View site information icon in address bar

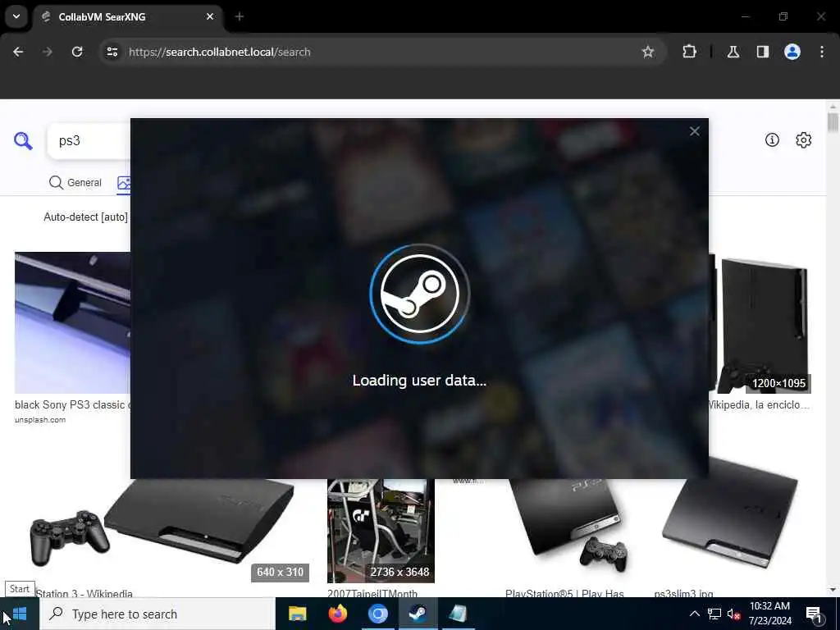point(112,52)
